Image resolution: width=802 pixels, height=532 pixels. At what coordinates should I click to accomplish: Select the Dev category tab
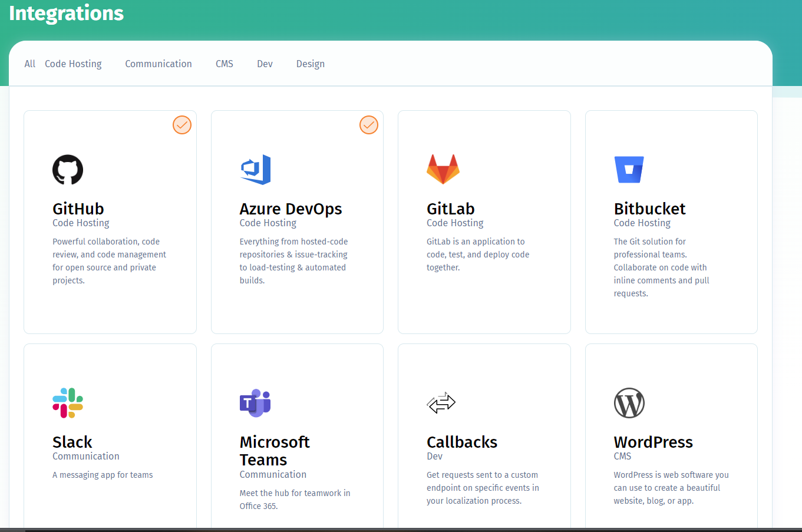click(x=265, y=64)
